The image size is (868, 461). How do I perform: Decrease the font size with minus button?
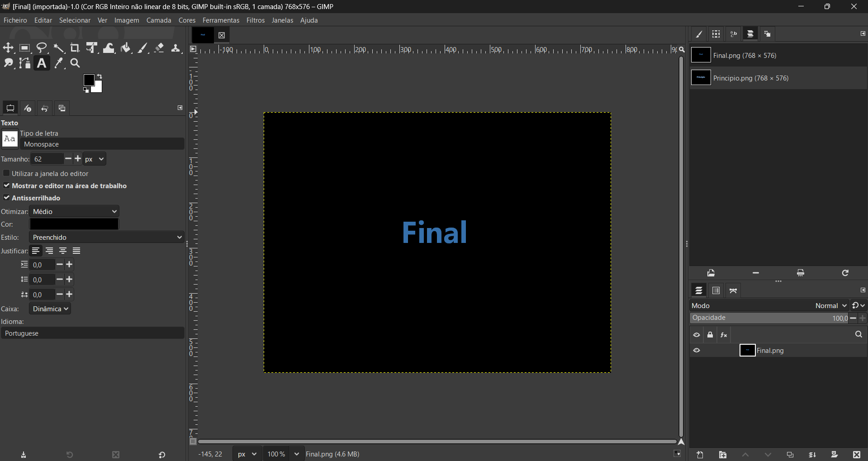pyautogui.click(x=68, y=159)
